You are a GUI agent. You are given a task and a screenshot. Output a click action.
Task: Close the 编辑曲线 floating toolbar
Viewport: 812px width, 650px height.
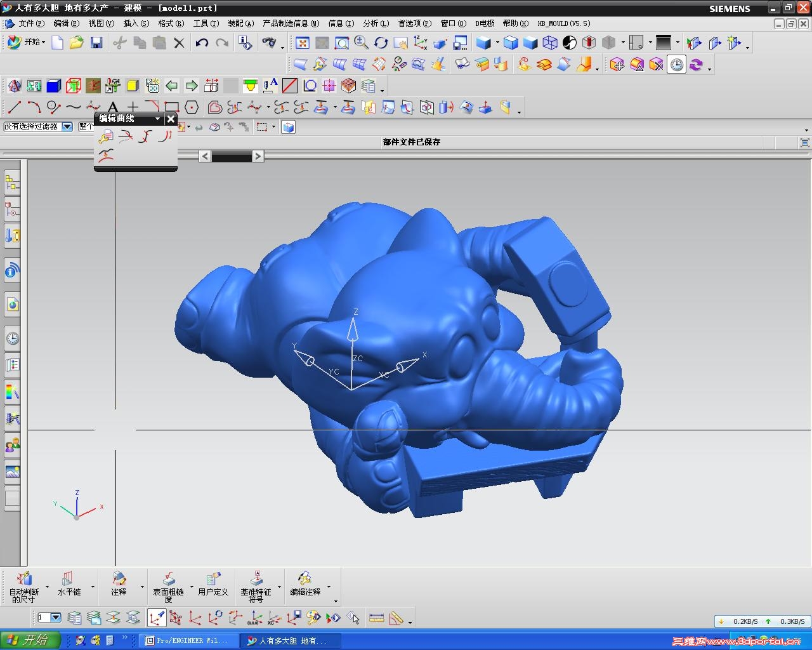tap(171, 119)
